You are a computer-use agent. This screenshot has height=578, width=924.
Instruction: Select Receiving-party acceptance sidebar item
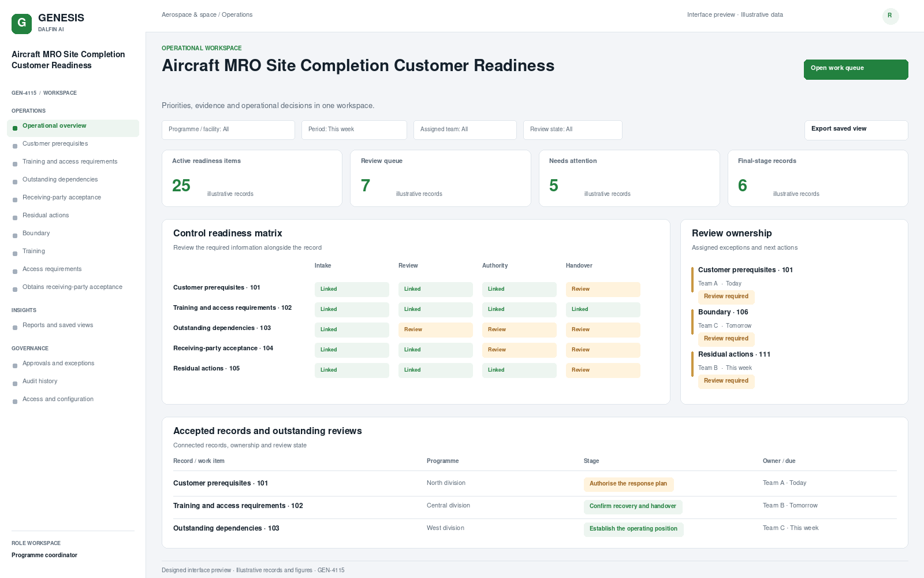click(x=73, y=198)
